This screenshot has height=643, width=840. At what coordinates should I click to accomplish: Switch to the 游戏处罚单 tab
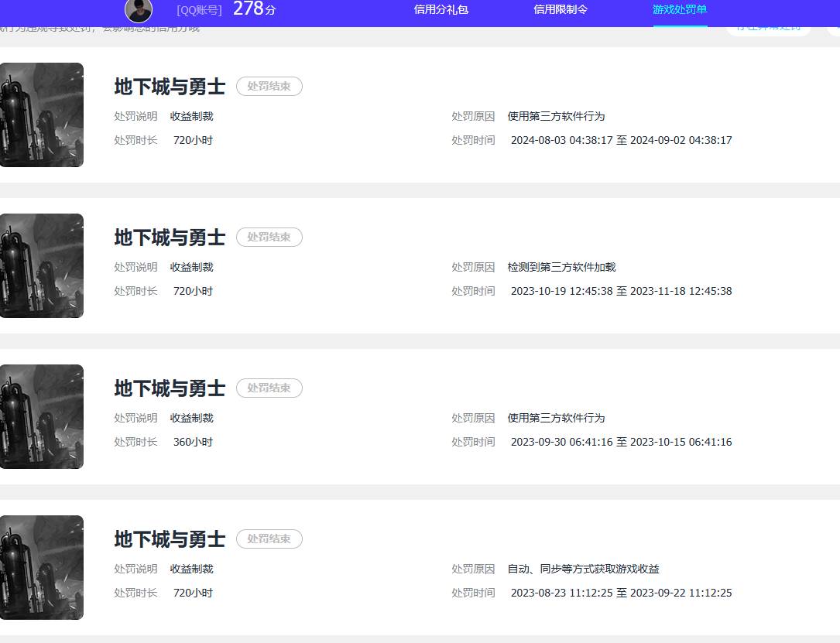(x=679, y=10)
